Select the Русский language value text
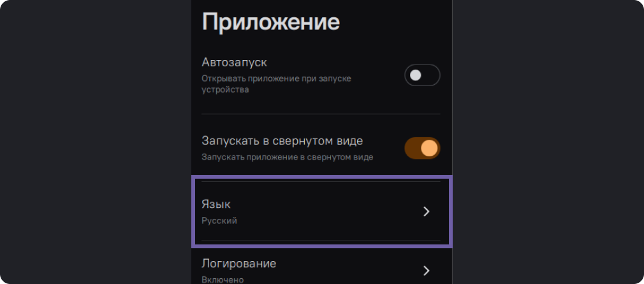The width and height of the screenshot is (644, 284). (219, 221)
